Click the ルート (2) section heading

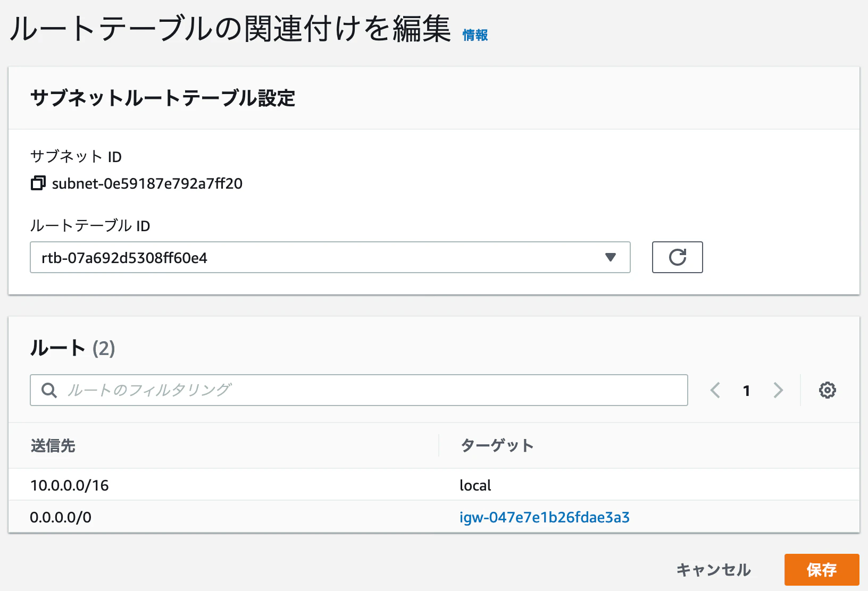(72, 348)
